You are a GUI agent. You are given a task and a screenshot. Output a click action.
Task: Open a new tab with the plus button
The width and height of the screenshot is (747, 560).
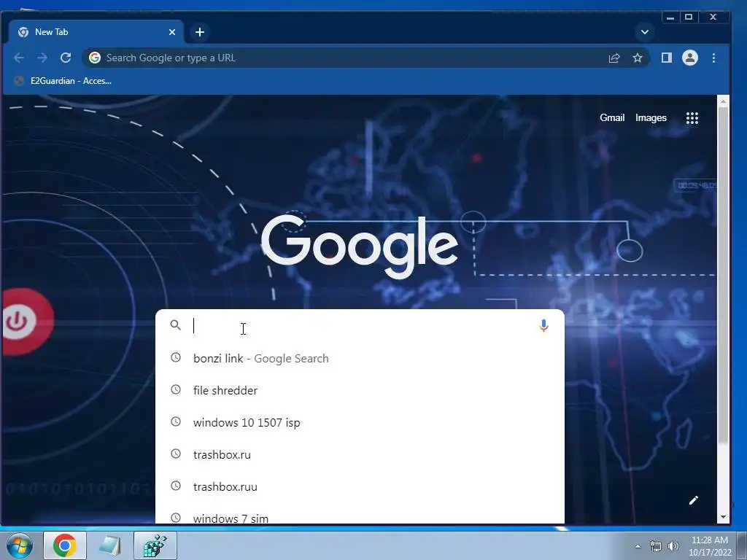click(x=200, y=32)
